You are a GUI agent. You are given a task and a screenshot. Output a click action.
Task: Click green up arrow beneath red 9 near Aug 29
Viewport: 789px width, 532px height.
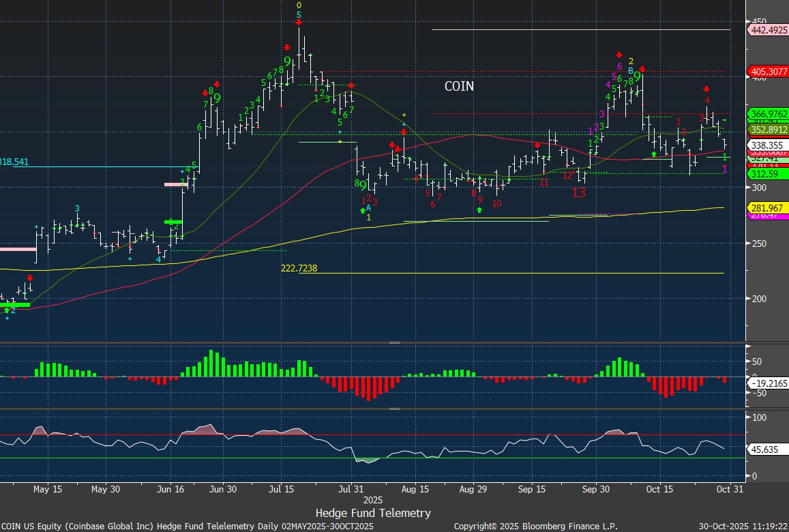[479, 210]
